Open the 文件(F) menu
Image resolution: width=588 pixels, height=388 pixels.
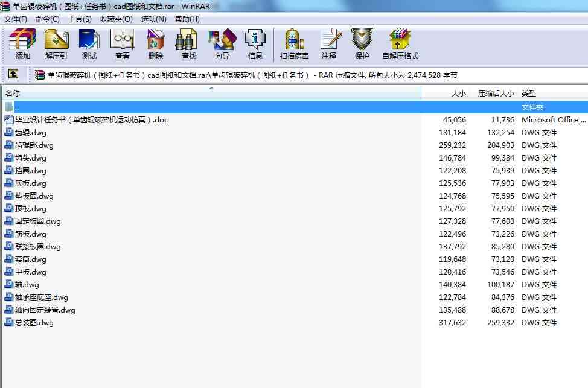(16, 19)
